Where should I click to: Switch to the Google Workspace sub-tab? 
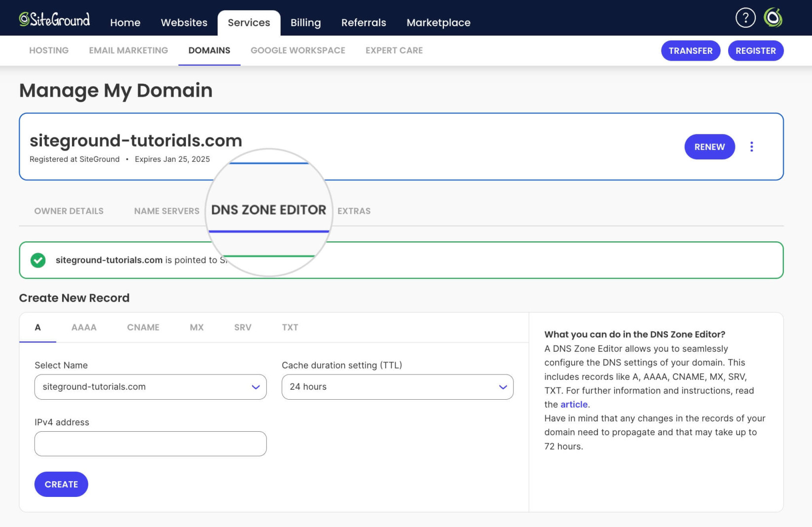pyautogui.click(x=298, y=50)
